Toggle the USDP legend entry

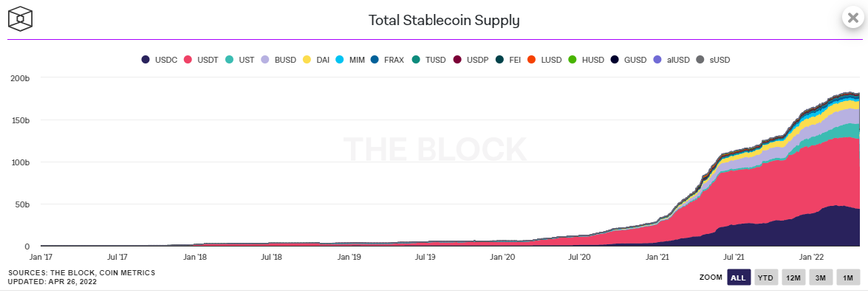(x=471, y=60)
